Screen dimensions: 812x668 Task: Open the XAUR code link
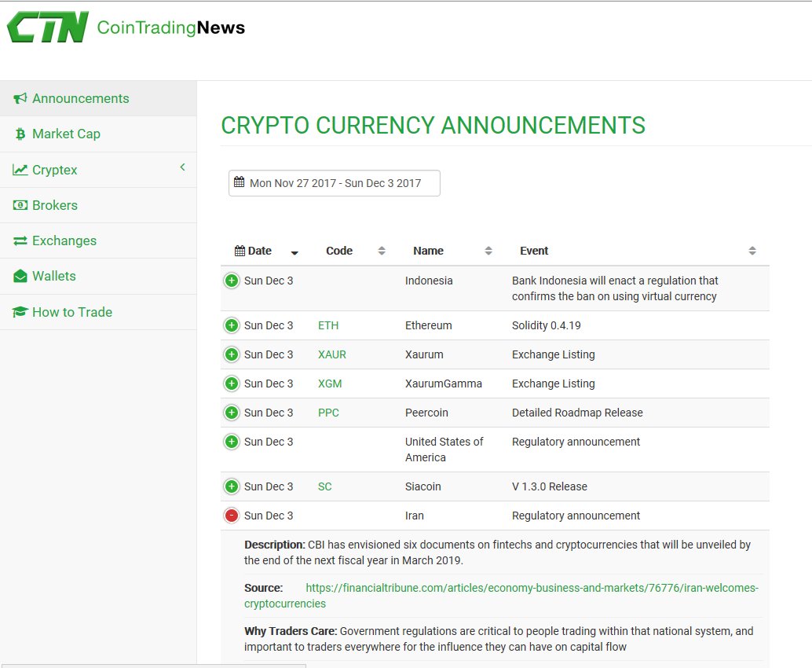(x=332, y=354)
